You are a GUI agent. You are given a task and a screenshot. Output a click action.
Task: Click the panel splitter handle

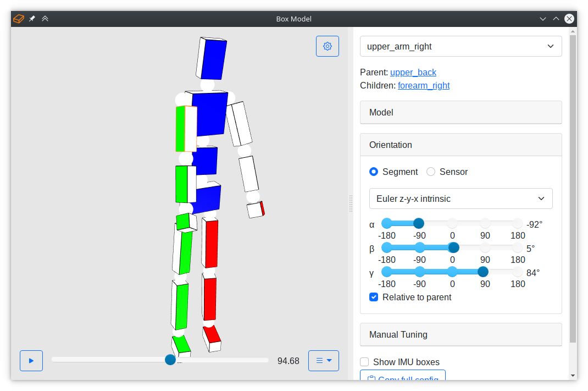(351, 203)
